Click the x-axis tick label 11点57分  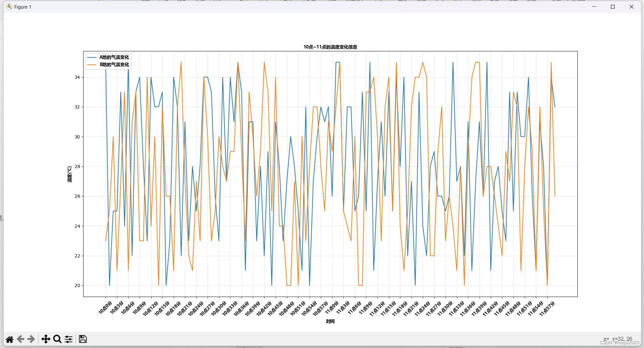tap(547, 308)
